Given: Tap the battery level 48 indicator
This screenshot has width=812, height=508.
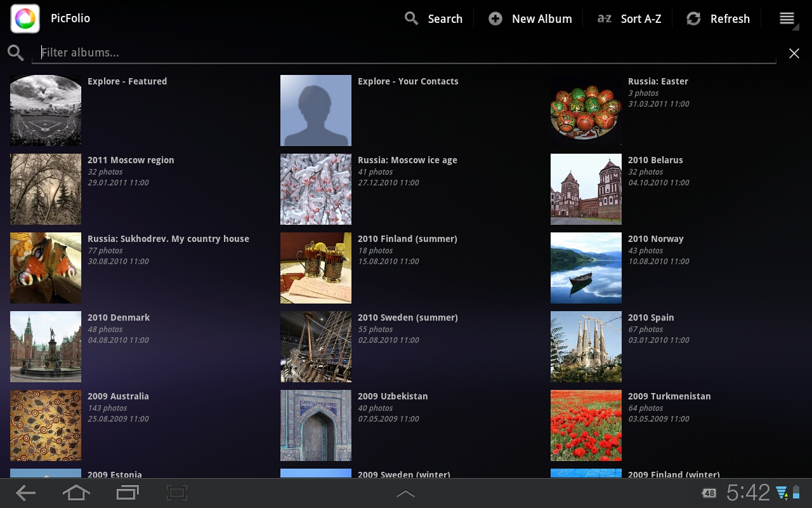Looking at the screenshot, I should [709, 493].
